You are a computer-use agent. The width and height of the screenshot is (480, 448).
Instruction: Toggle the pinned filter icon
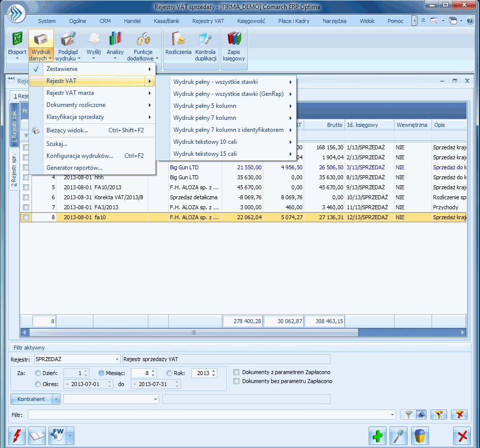422,415
